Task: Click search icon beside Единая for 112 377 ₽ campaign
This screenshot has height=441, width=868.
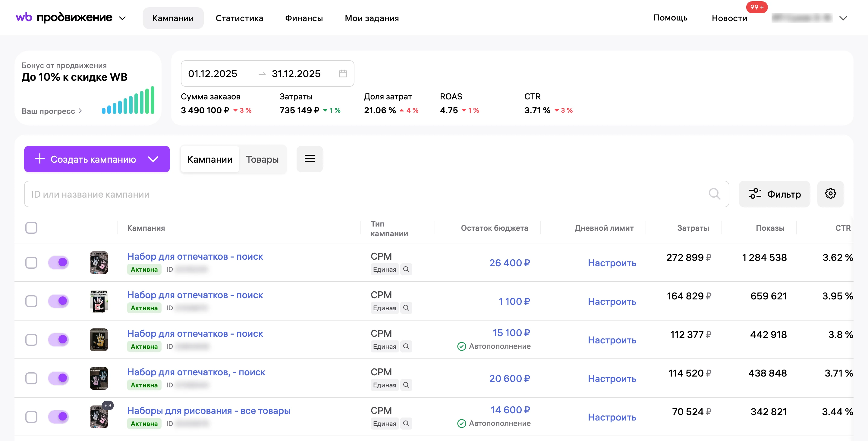Action: pyautogui.click(x=406, y=346)
